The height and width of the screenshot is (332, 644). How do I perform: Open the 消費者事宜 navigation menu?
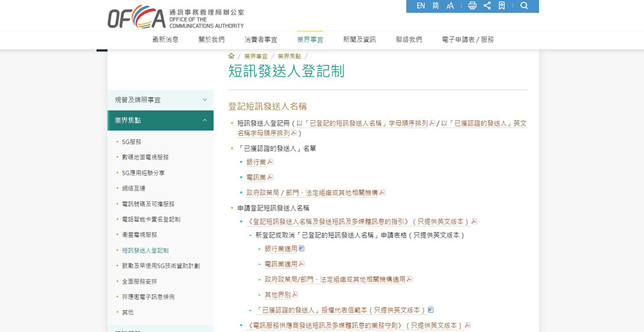pyautogui.click(x=260, y=40)
